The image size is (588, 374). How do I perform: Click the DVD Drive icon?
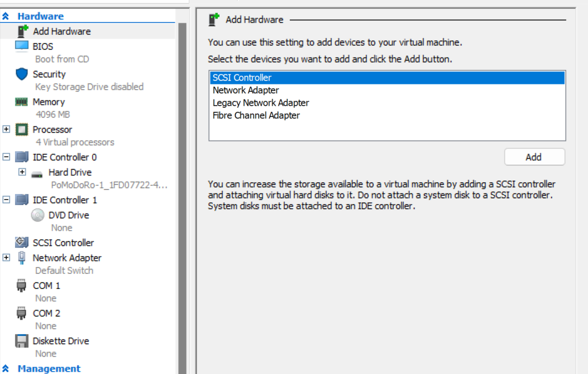37,215
